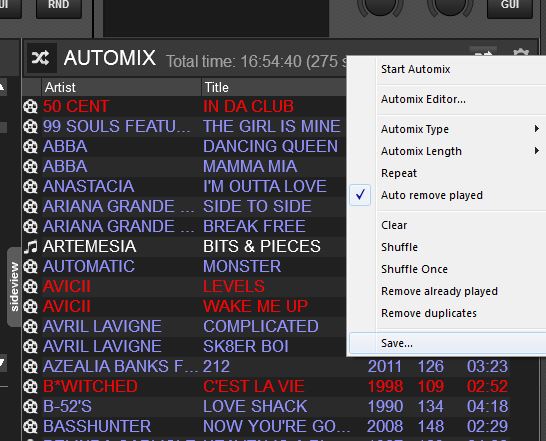This screenshot has height=441, width=546.
Task: Select the track MAMMA MIA
Action: click(250, 166)
